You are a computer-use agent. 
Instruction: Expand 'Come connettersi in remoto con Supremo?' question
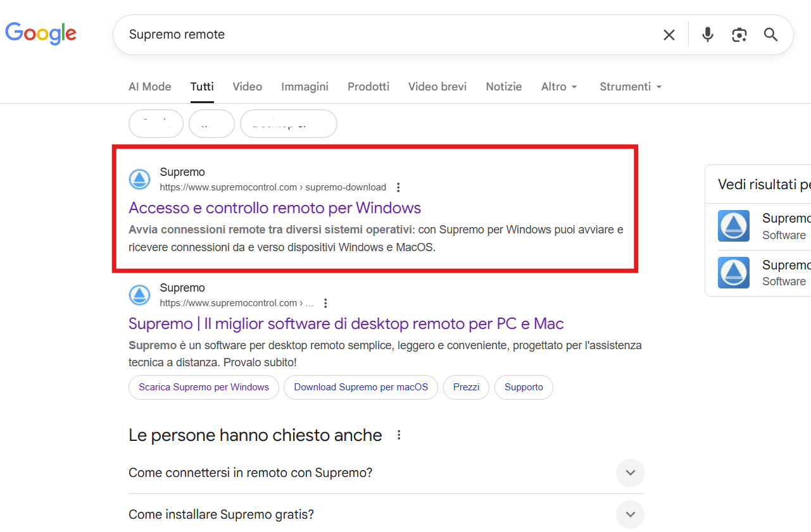pyautogui.click(x=630, y=473)
